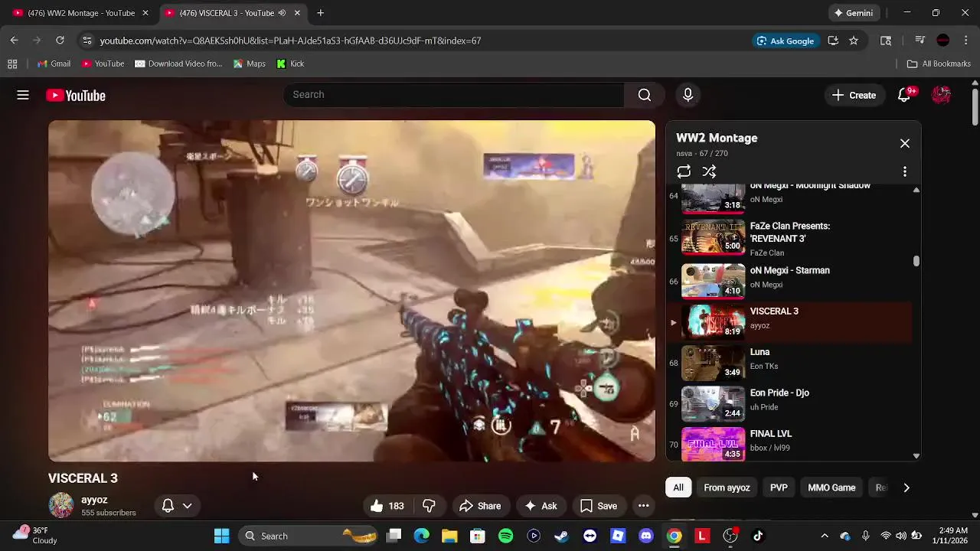Open Discord from taskbar
The image size is (980, 551).
coord(645,536)
